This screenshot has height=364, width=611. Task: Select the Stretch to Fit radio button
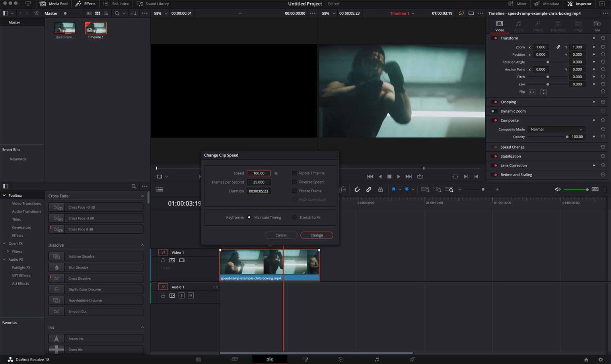[294, 217]
